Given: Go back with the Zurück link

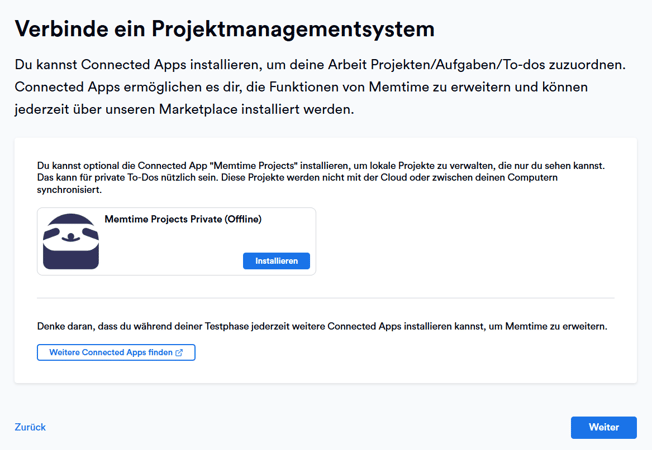Looking at the screenshot, I should [x=30, y=427].
